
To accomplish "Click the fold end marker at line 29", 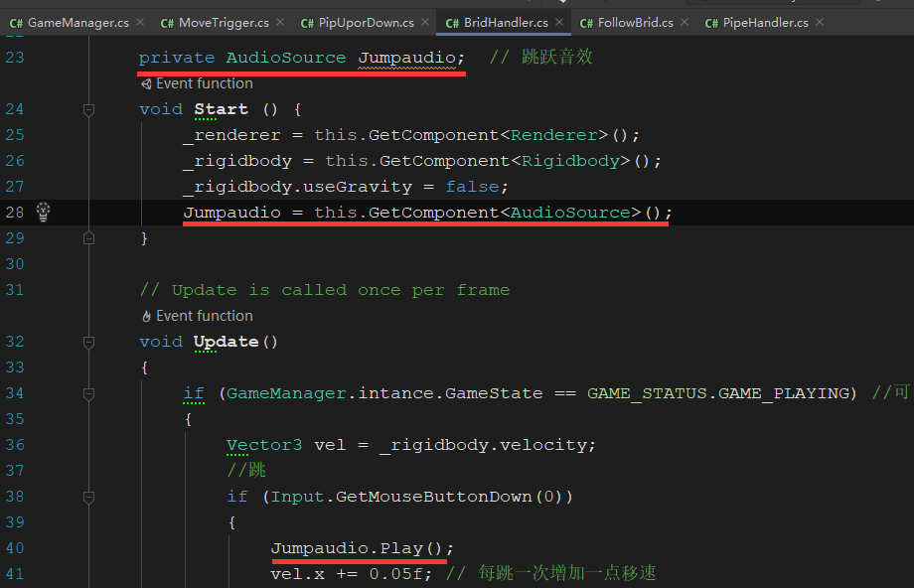I will [x=88, y=238].
